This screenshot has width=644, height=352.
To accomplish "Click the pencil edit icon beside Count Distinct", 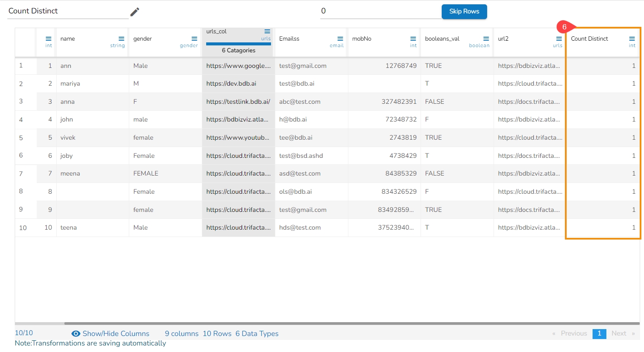I will tap(135, 12).
